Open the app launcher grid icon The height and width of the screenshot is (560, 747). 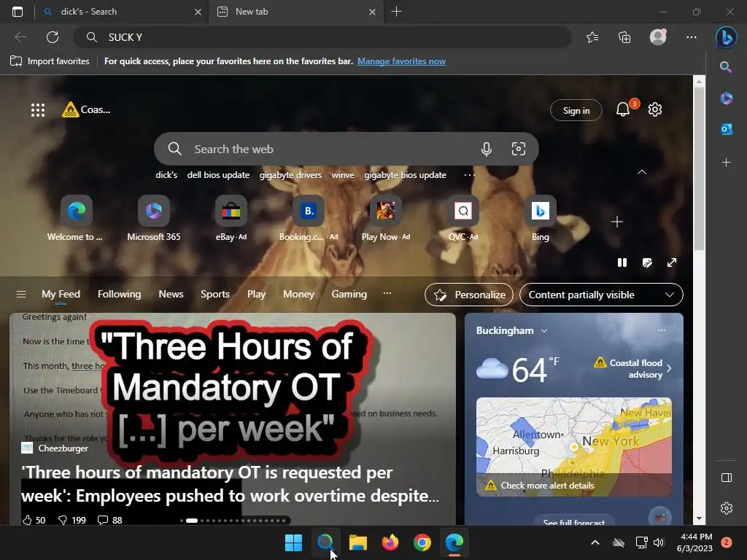(x=38, y=110)
